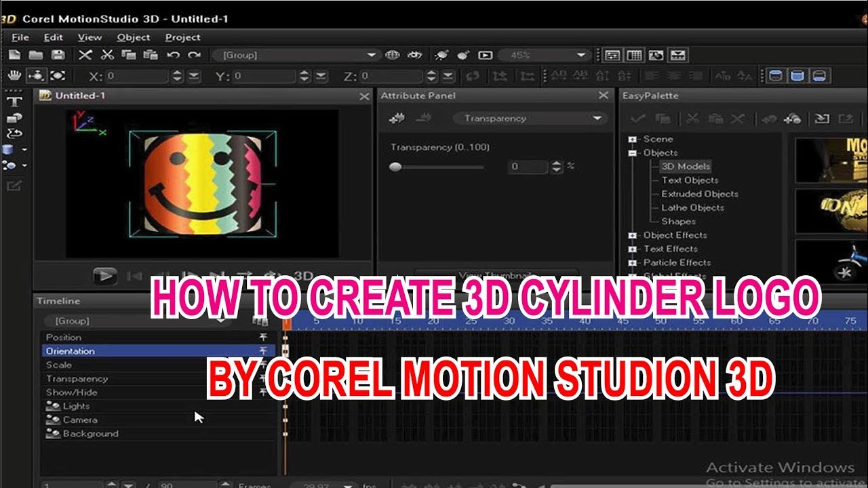The width and height of the screenshot is (868, 488).
Task: Open the View menu
Action: (x=90, y=37)
